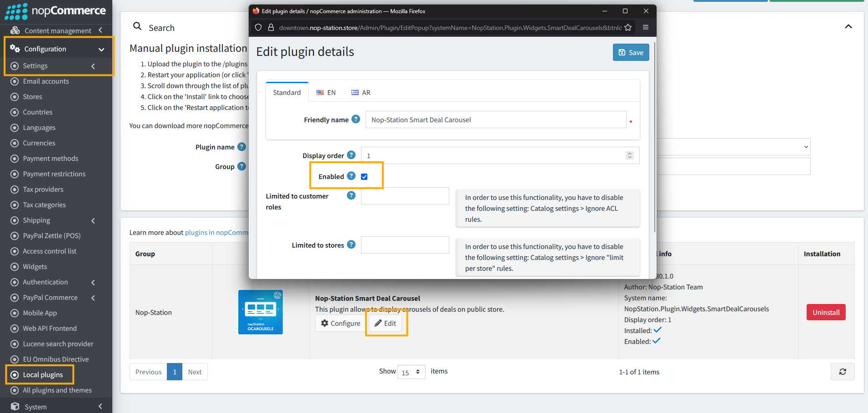Viewport: 868px width, 413px height.
Task: Click the Display order stepper arrows
Action: click(x=630, y=155)
